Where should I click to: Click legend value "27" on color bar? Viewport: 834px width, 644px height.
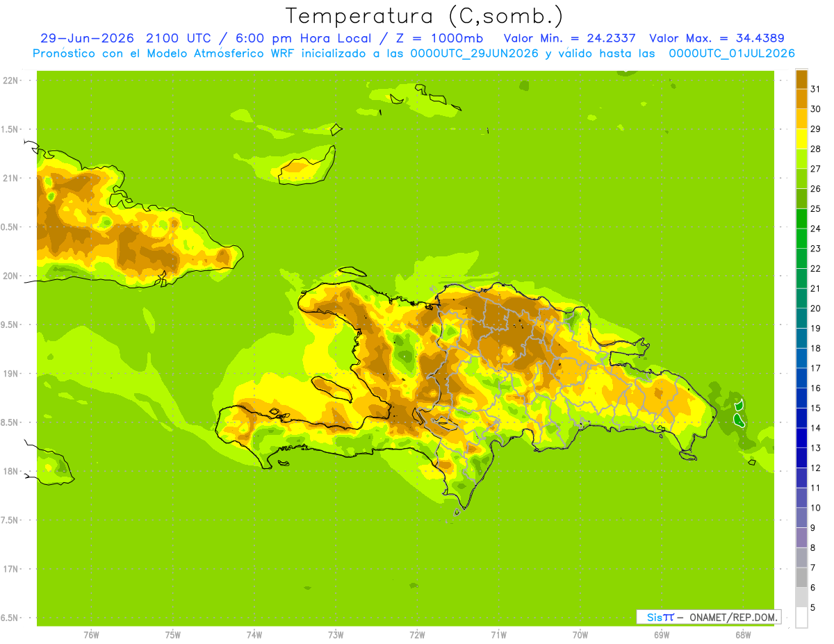815,168
